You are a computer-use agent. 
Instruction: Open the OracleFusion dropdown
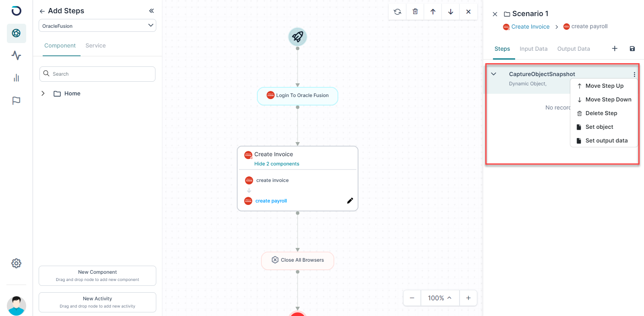(x=97, y=25)
